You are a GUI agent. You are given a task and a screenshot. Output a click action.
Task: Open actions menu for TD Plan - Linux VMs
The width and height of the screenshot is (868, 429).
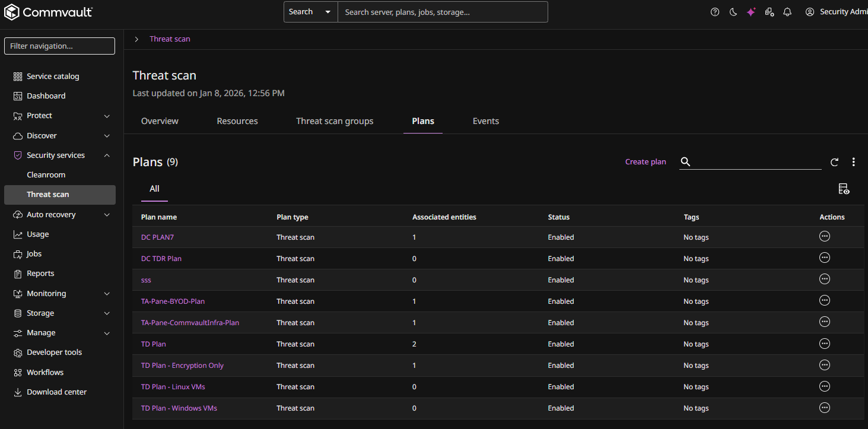tap(824, 386)
